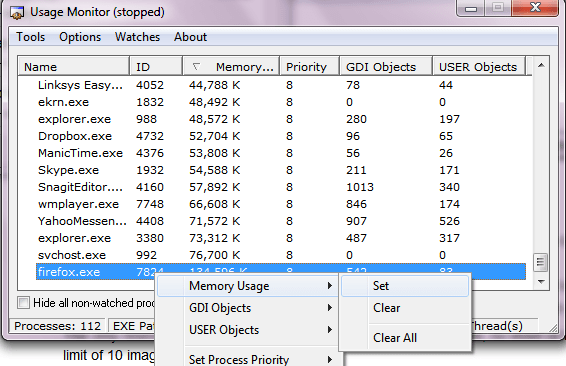The width and height of the screenshot is (566, 366).
Task: Click the 526 USER objects value
Action: pyautogui.click(x=449, y=221)
